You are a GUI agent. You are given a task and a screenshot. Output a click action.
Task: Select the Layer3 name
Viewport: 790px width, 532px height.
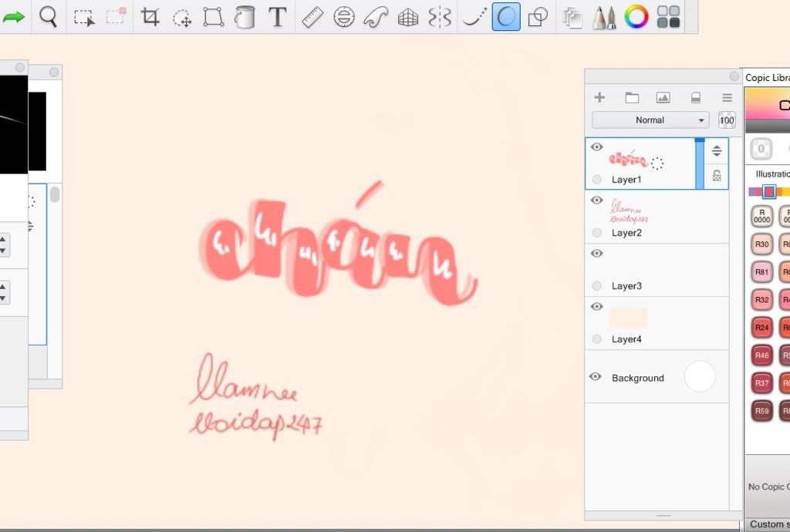pyautogui.click(x=626, y=286)
